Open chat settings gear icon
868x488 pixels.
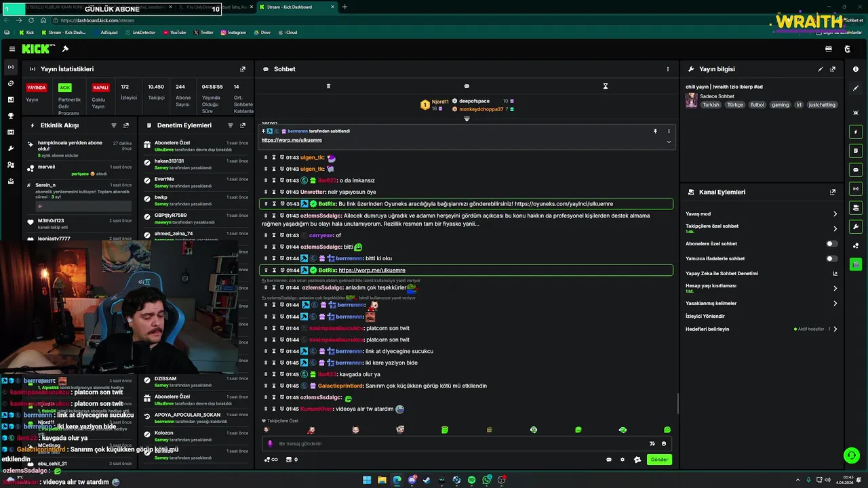click(623, 460)
